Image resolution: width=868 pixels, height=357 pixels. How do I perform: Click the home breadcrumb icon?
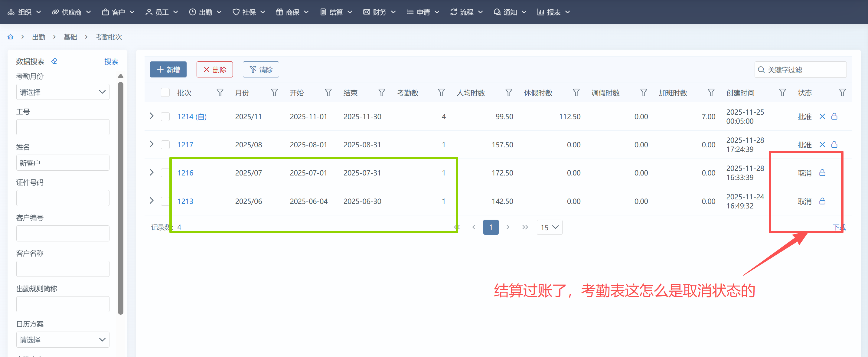(11, 37)
